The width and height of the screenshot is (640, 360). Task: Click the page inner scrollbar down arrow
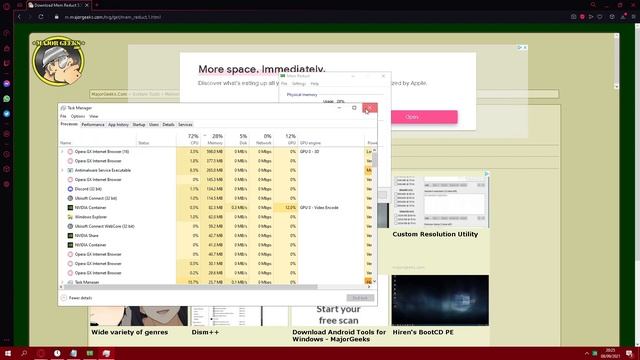(x=616, y=87)
